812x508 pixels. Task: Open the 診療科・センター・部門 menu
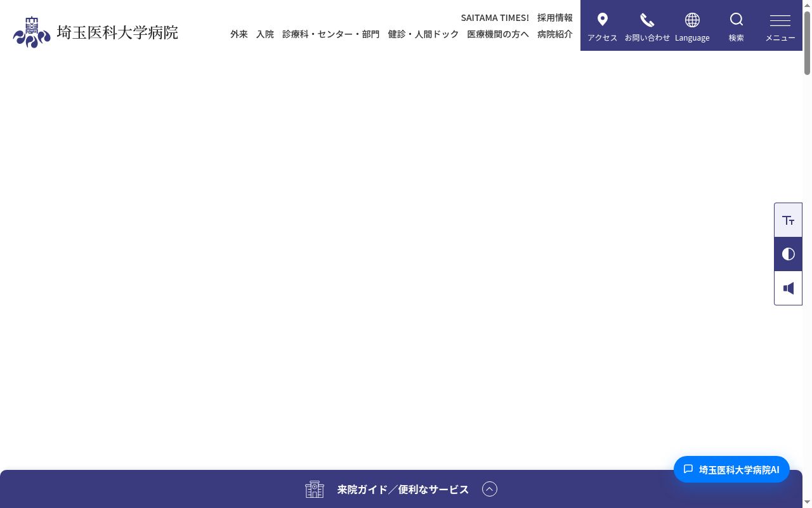(x=331, y=34)
